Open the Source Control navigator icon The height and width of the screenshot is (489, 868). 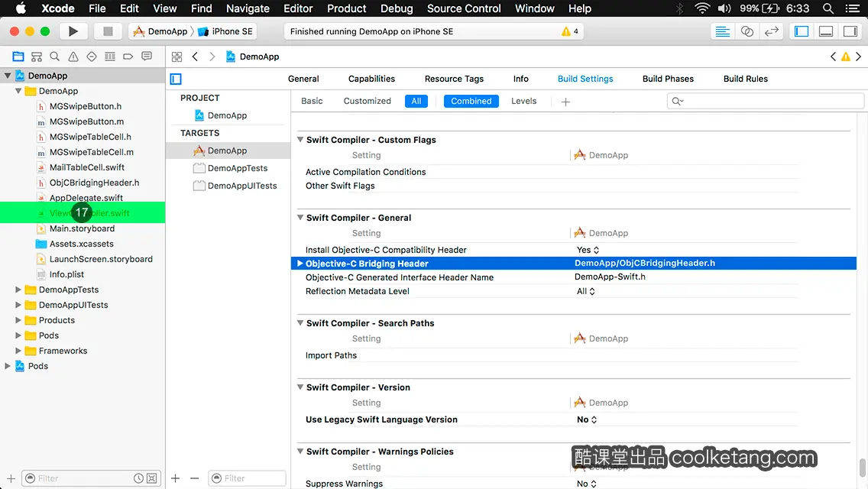coord(37,57)
